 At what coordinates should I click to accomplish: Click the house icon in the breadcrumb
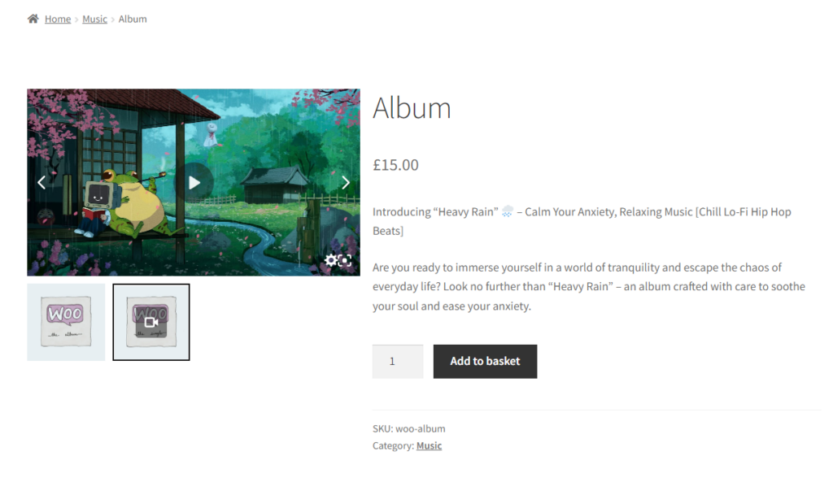click(33, 20)
